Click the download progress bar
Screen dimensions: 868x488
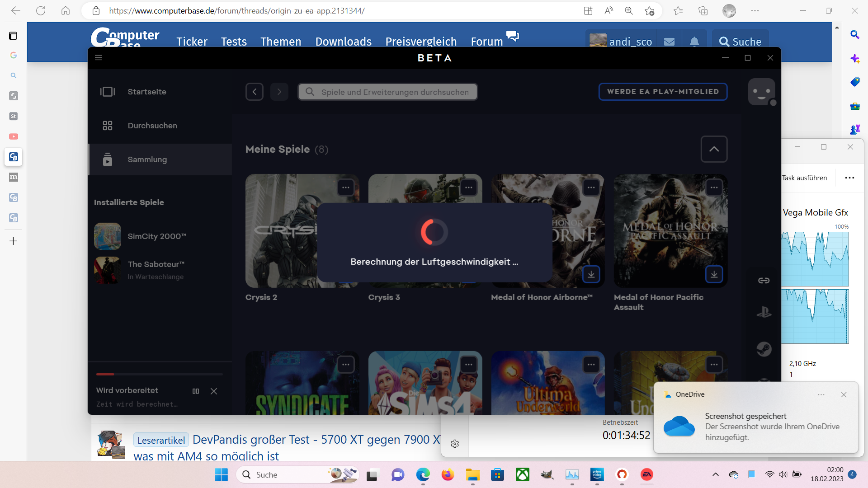click(x=159, y=374)
